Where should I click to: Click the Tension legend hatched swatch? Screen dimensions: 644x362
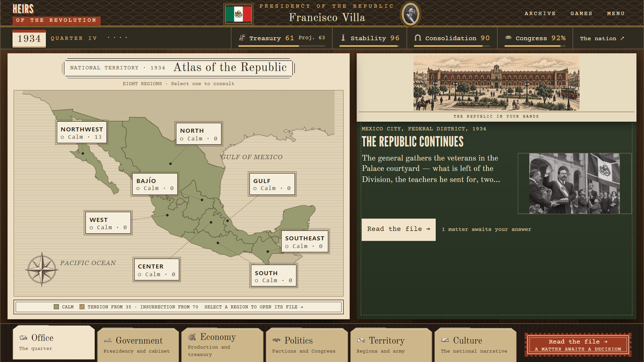tap(82, 307)
